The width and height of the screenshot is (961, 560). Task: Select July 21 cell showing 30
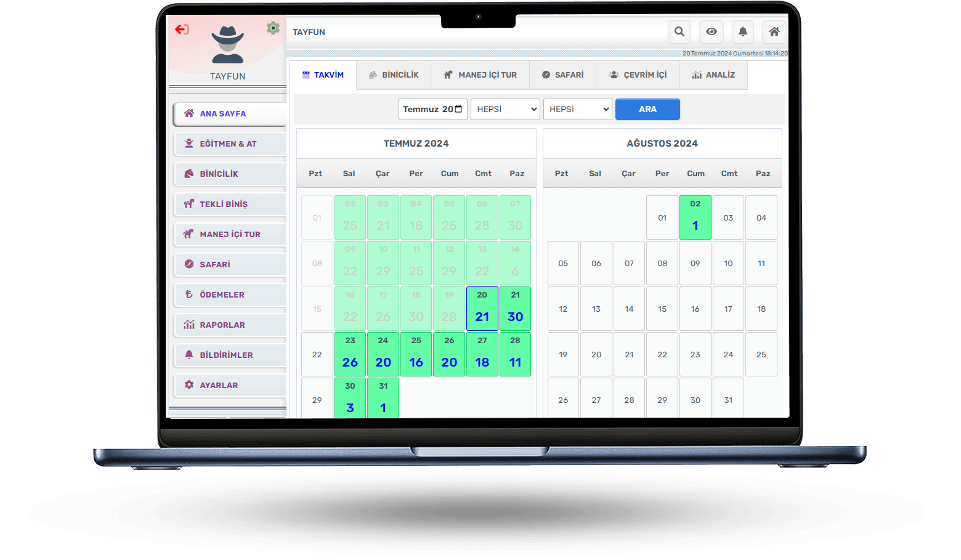(515, 309)
